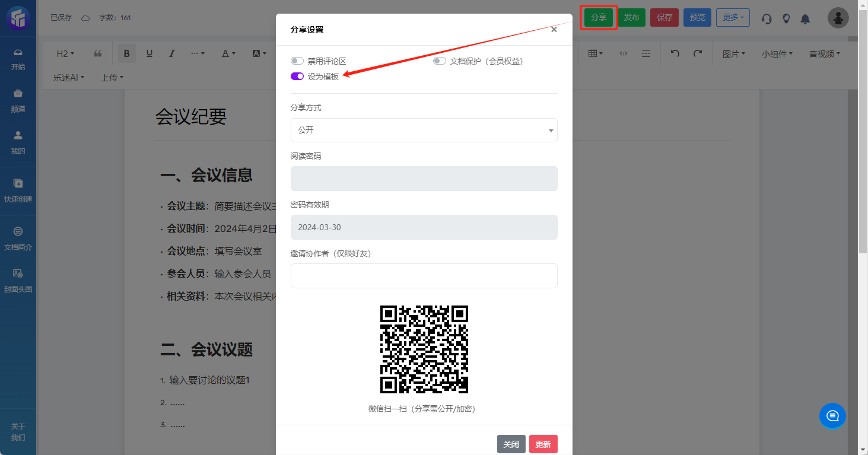The height and width of the screenshot is (455, 868).
Task: Click the 更新 button in dialog
Action: click(543, 444)
